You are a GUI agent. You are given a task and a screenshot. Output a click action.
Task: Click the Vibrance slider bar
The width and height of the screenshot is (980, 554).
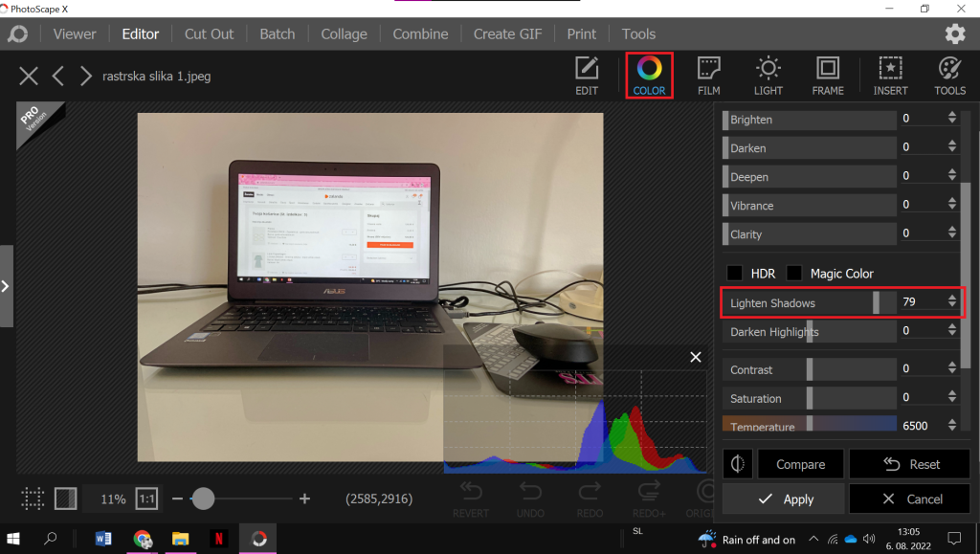click(810, 206)
